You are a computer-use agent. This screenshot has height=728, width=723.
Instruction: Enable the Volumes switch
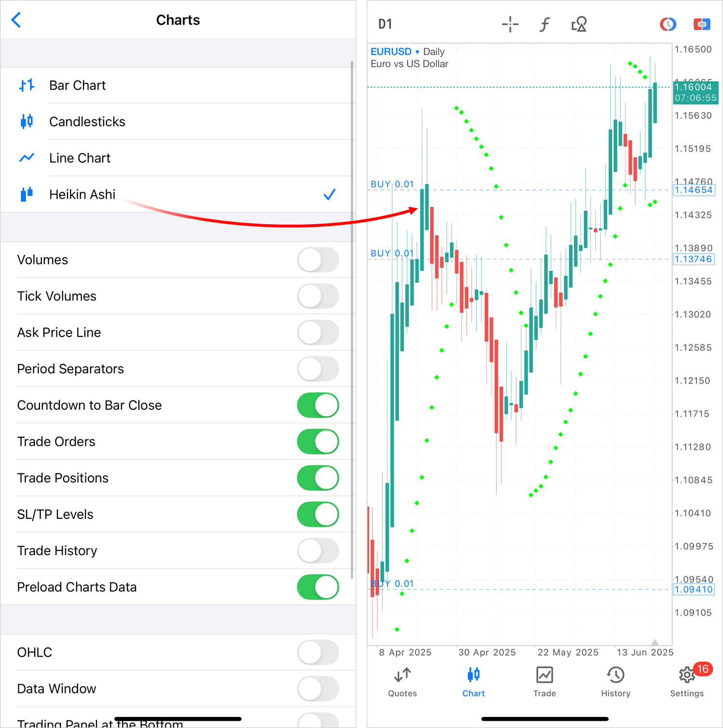318,260
